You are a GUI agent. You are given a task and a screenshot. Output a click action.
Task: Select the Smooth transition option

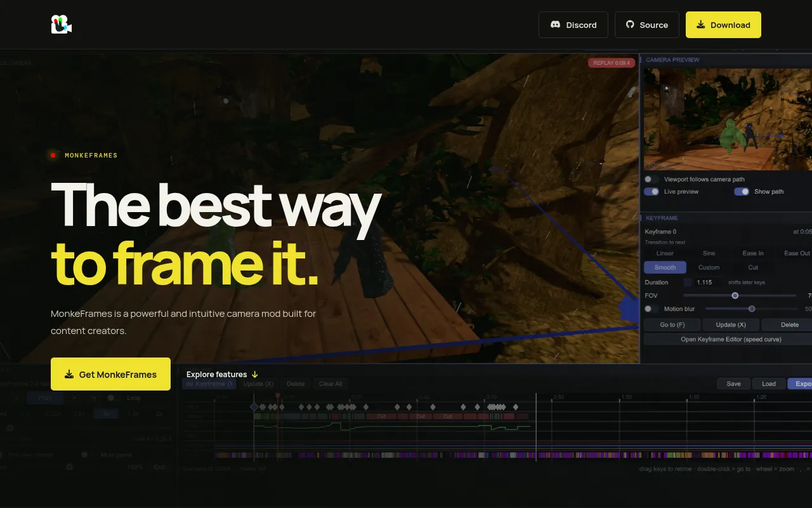(665, 267)
